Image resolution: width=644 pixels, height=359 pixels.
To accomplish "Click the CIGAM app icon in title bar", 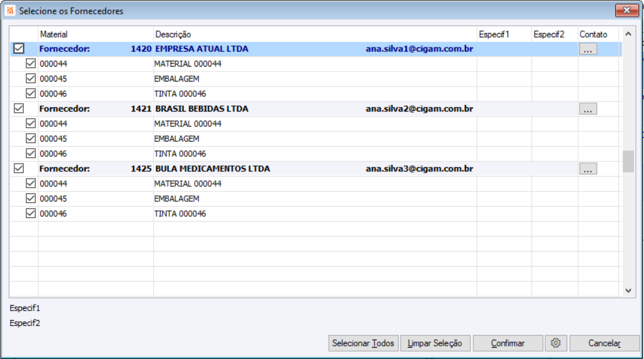I will click(x=10, y=11).
